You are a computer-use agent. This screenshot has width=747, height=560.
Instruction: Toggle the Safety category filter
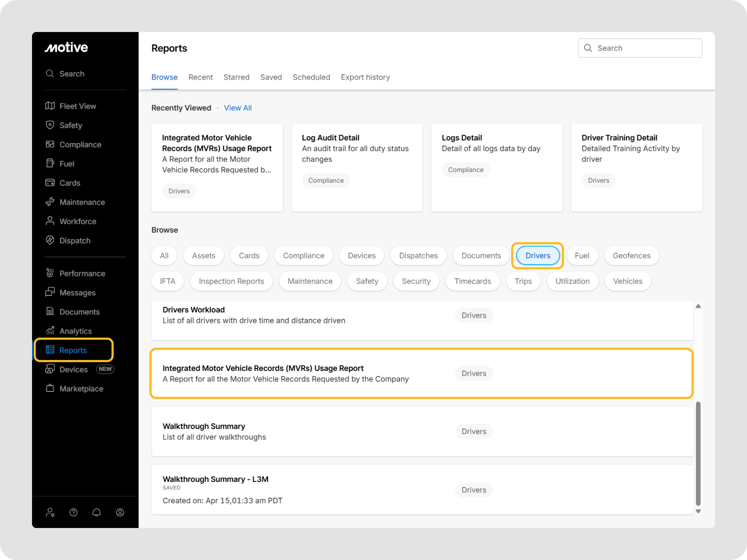pos(367,281)
